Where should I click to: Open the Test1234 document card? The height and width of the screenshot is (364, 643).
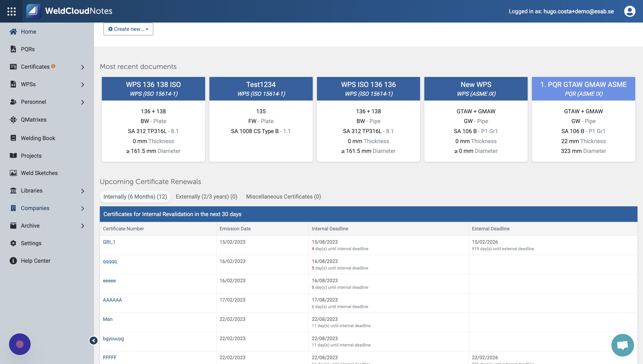tap(261, 119)
